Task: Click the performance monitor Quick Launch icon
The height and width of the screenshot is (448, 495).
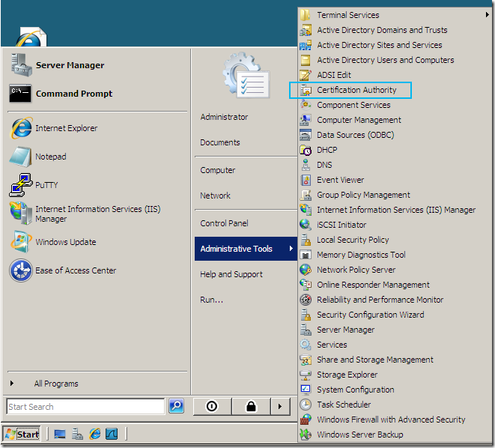Action: click(112, 435)
